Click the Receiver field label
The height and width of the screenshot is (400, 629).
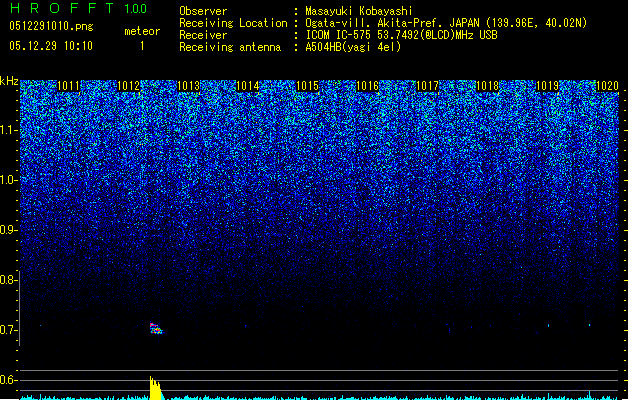click(x=203, y=35)
